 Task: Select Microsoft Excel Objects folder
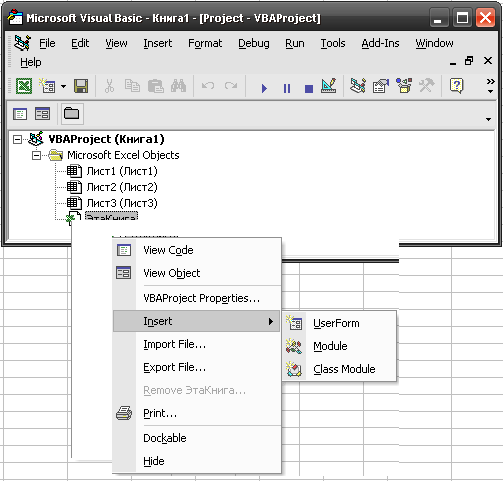[123, 155]
